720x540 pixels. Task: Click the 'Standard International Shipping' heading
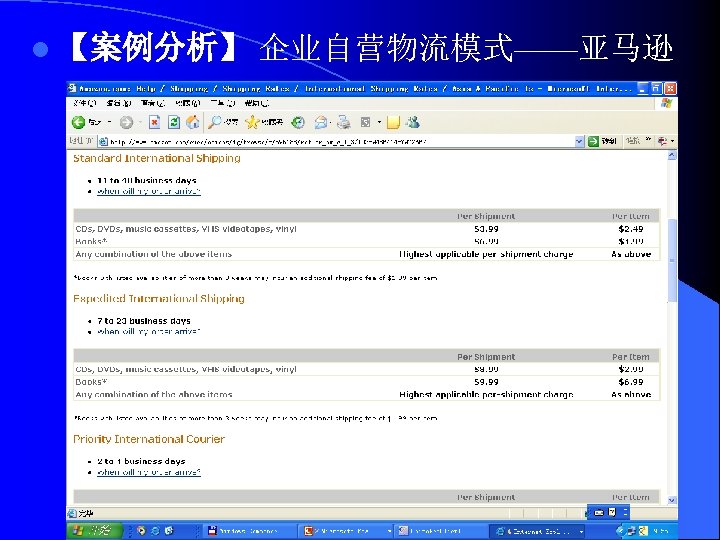click(157, 158)
